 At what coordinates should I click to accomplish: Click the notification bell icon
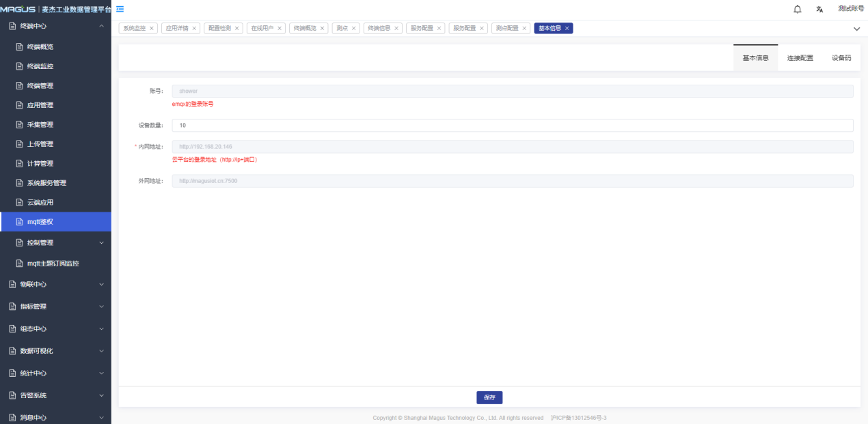(797, 9)
